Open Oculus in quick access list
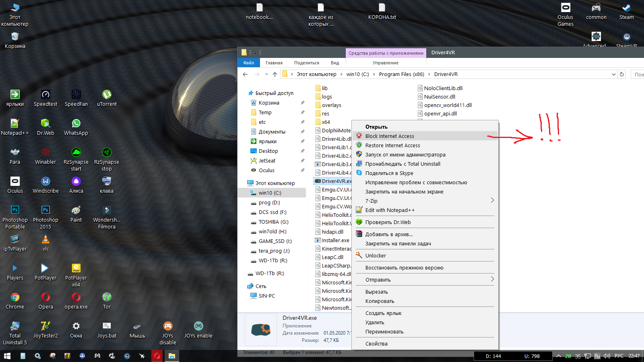 [x=266, y=170]
